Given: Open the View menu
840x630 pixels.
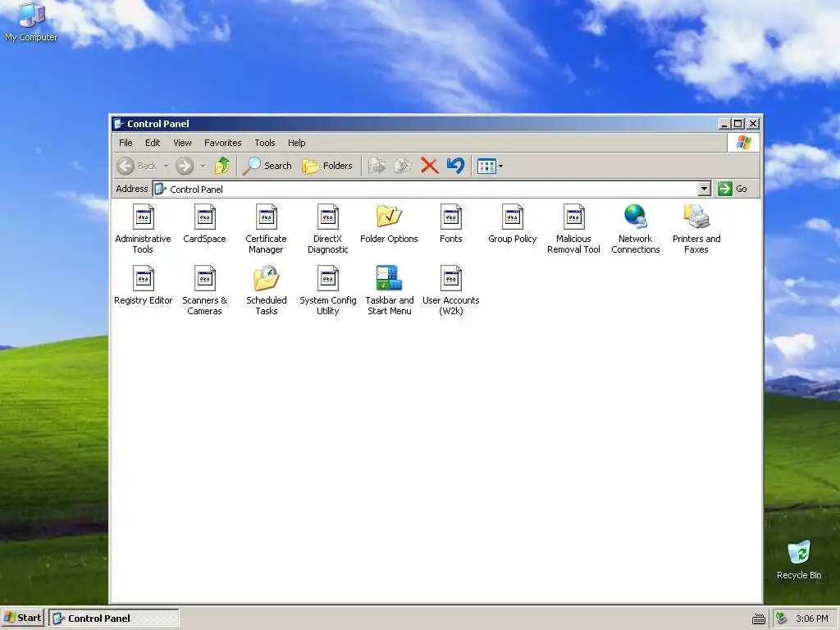Looking at the screenshot, I should (x=182, y=143).
